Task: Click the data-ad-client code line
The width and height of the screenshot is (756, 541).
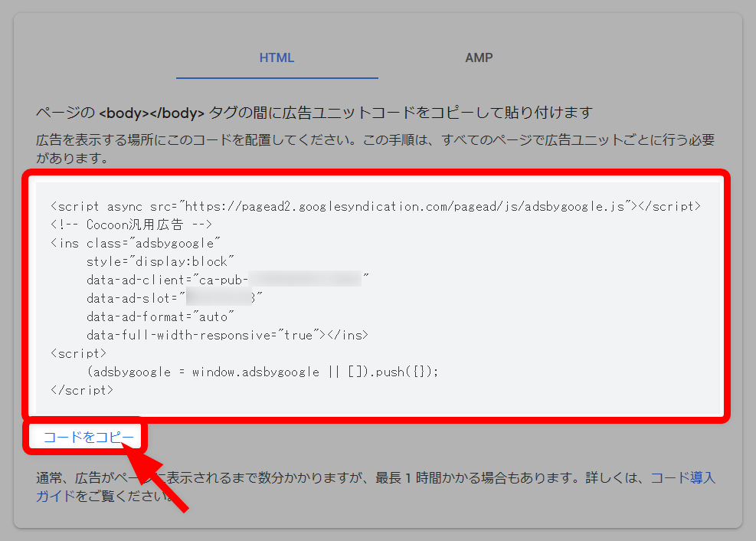Action: click(227, 280)
